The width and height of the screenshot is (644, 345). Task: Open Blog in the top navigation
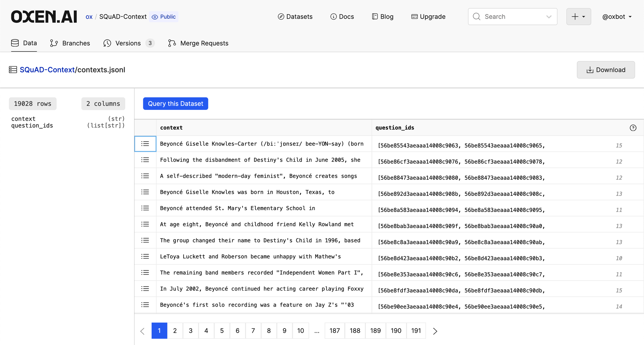(x=383, y=17)
